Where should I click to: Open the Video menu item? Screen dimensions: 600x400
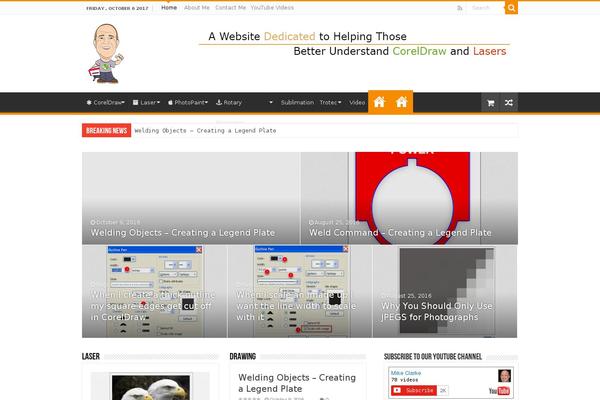357,103
